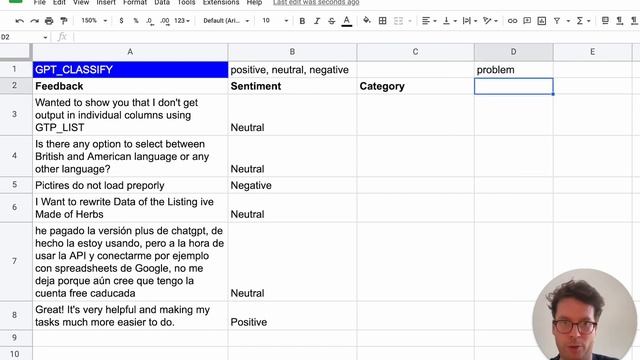Open the Format menu
The image size is (640, 360).
pyautogui.click(x=135, y=2)
